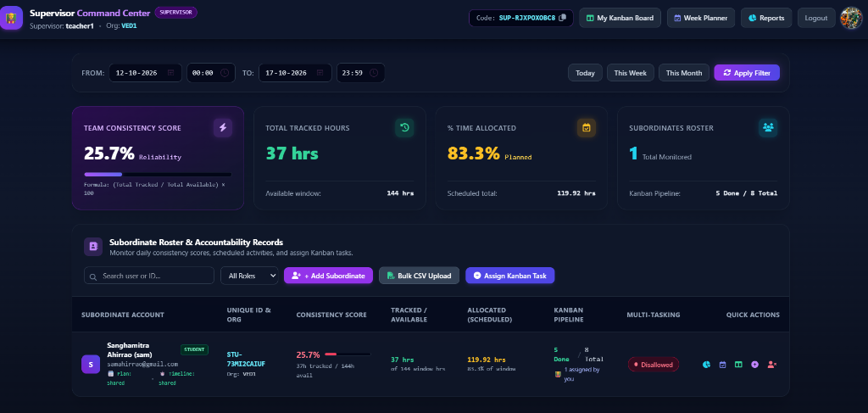
Task: Click the purple add-task quick action
Action: pyautogui.click(x=754, y=365)
